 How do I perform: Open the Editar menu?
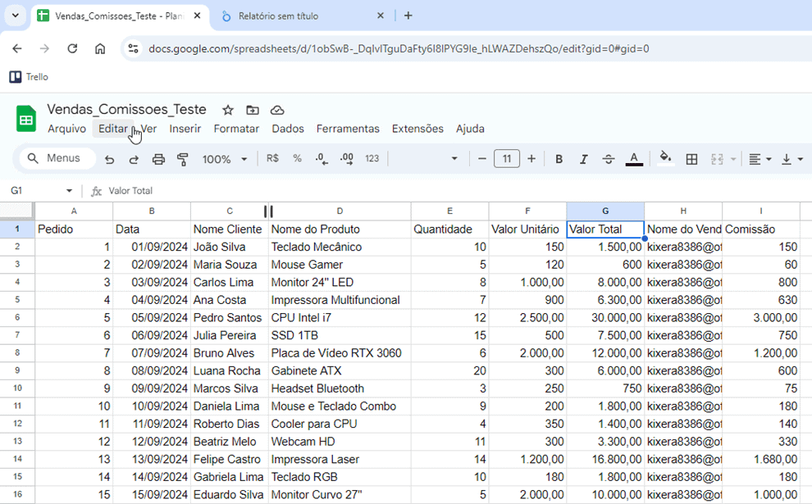113,129
